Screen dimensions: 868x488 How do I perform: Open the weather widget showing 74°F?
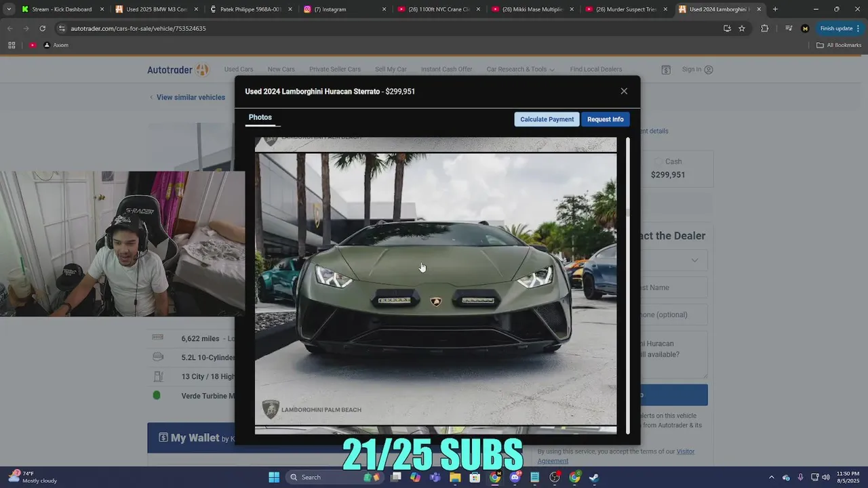(33, 477)
